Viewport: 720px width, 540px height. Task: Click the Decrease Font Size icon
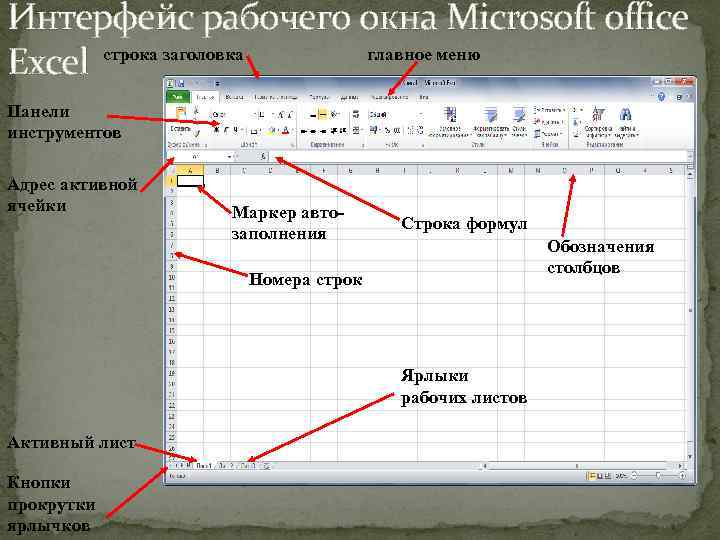[x=290, y=114]
